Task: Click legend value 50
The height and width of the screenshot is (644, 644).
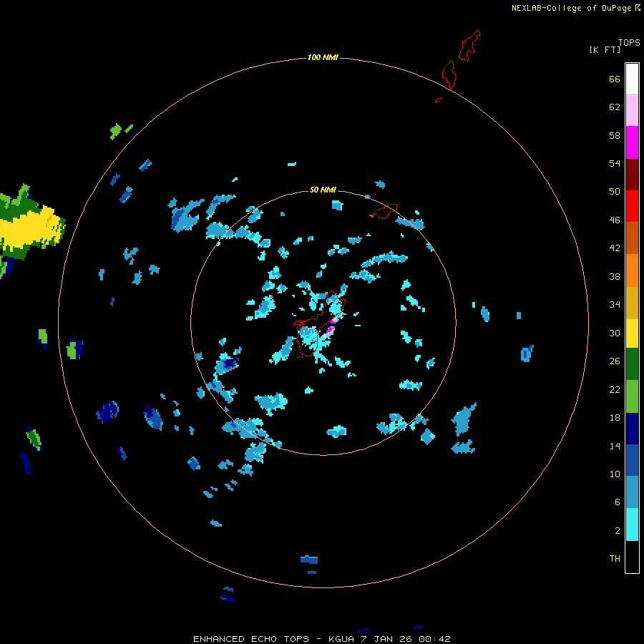Action: tap(615, 191)
